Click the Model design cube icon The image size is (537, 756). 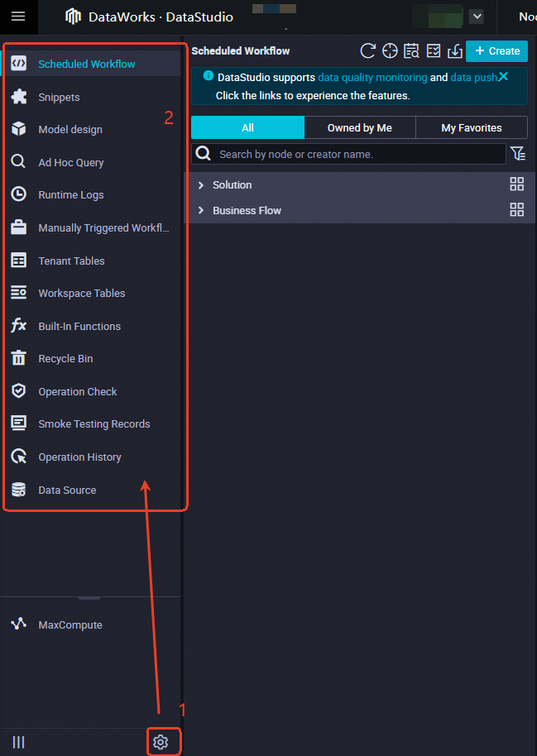tap(19, 129)
